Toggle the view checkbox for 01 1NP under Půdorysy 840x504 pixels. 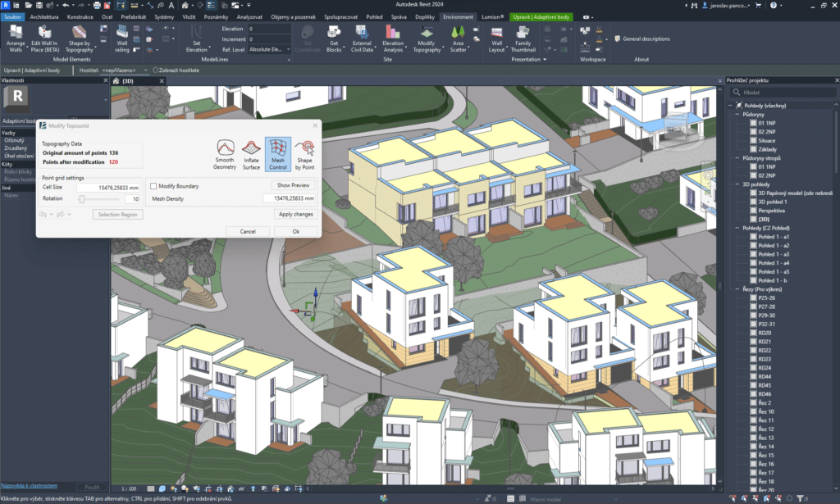(x=753, y=123)
